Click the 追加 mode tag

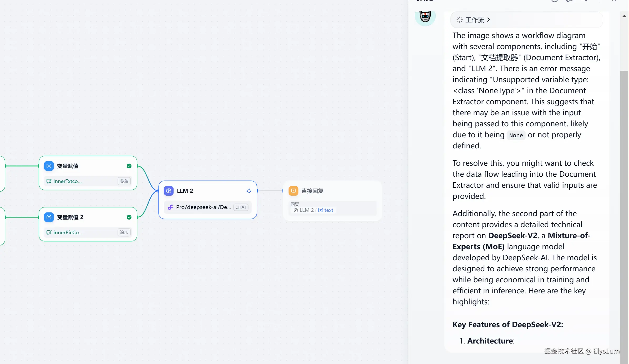click(x=124, y=232)
